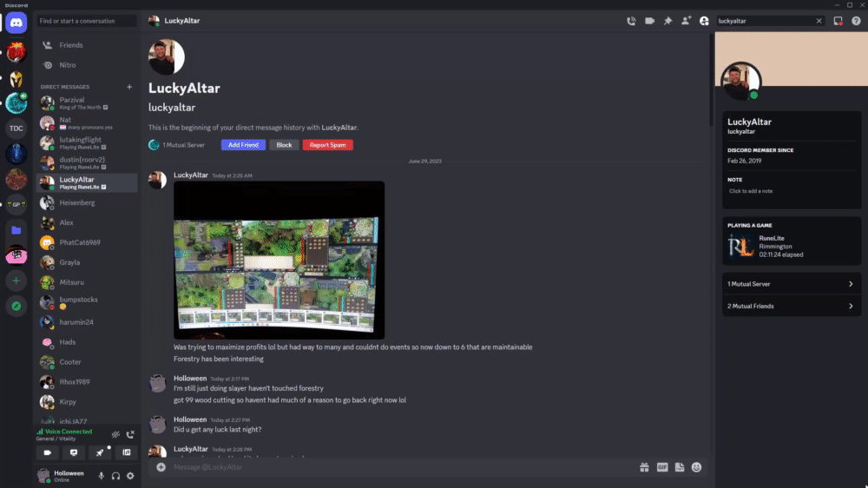The height and width of the screenshot is (488, 868).
Task: Toggle noise suppression in voice panel
Action: point(115,435)
